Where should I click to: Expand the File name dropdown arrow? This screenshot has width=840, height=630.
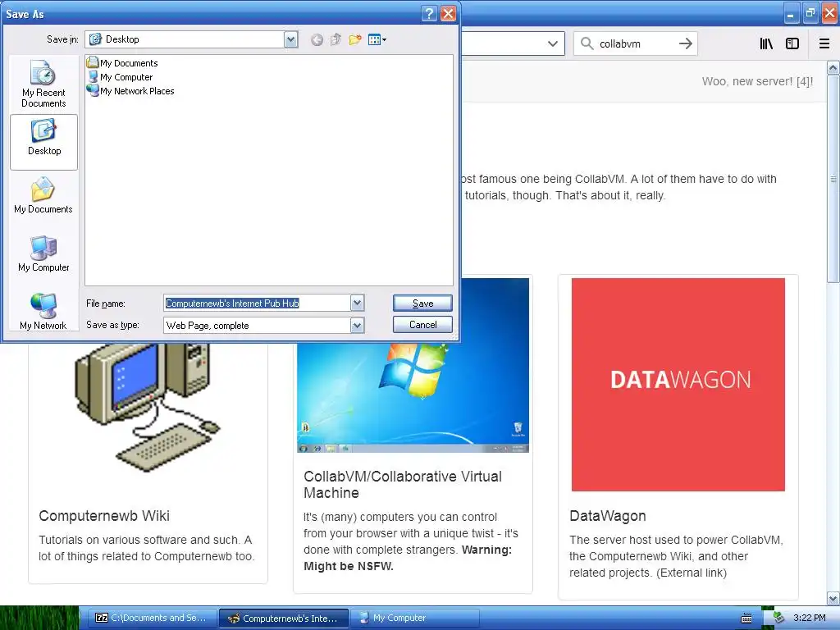coord(358,304)
